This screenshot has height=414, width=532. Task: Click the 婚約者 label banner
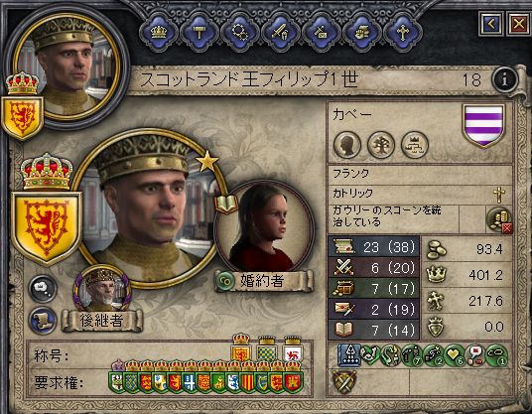click(264, 281)
